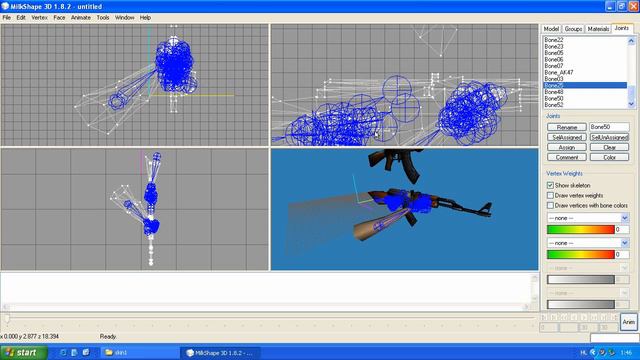Click the second weight value field
Screen dimensions: 640x360
coord(622,254)
